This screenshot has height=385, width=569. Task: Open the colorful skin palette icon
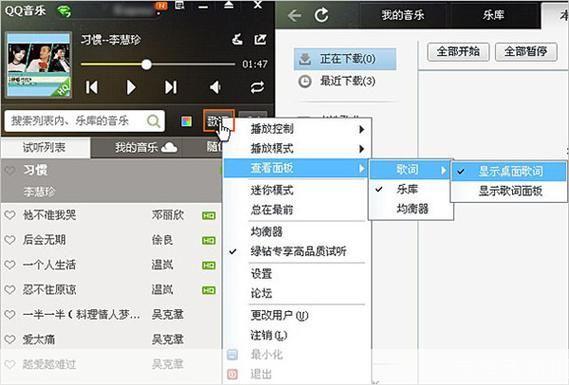[187, 122]
